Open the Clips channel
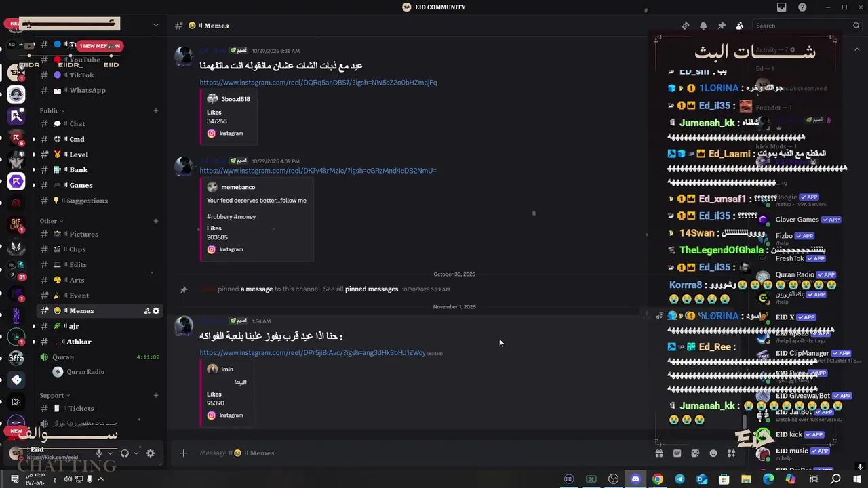Screen dimensions: 868x488 (99, 249)
